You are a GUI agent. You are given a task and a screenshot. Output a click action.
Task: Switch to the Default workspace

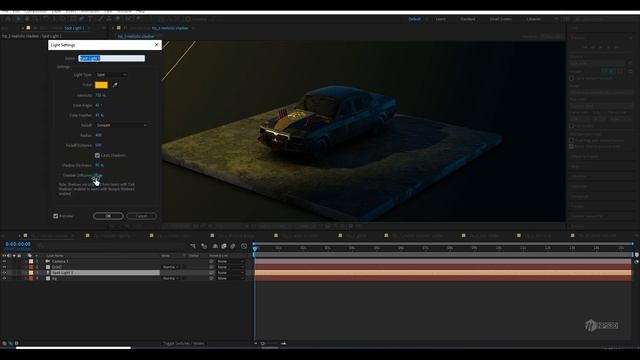pos(414,19)
